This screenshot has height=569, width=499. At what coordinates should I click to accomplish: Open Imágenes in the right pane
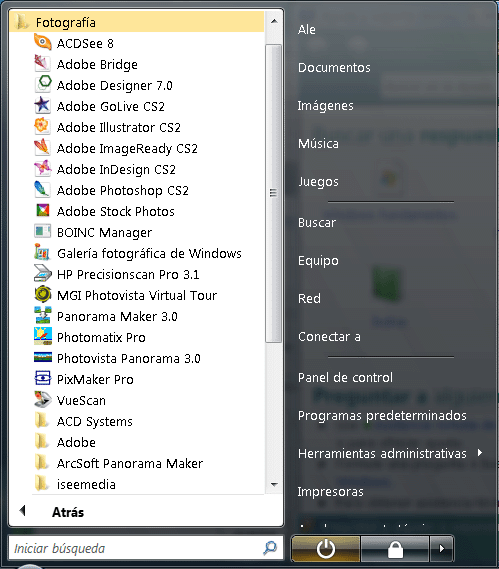coord(325,106)
